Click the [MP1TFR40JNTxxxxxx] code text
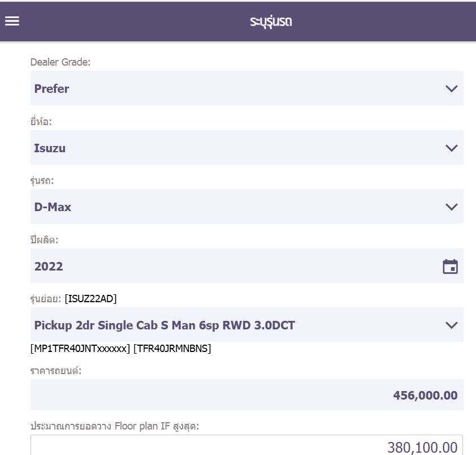 point(80,349)
